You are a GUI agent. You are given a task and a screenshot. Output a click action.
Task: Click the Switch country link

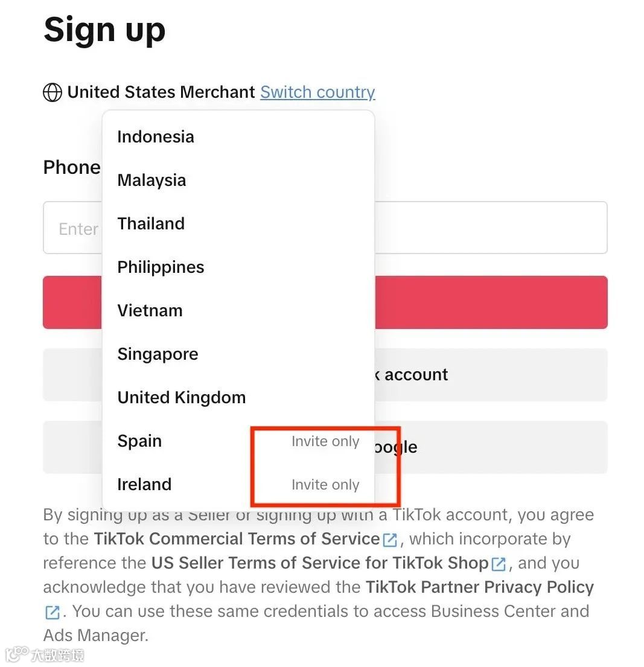[x=317, y=92]
